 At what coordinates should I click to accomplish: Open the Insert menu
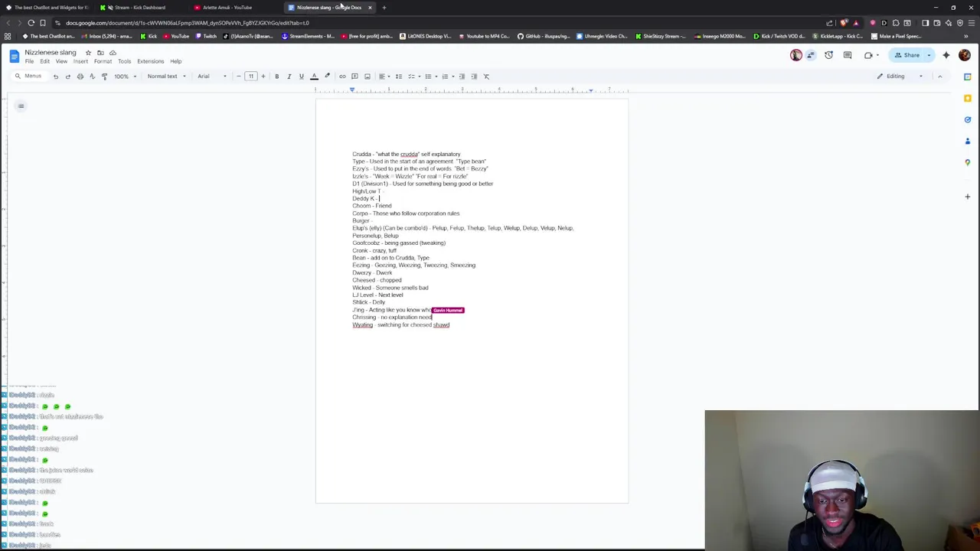click(x=80, y=61)
